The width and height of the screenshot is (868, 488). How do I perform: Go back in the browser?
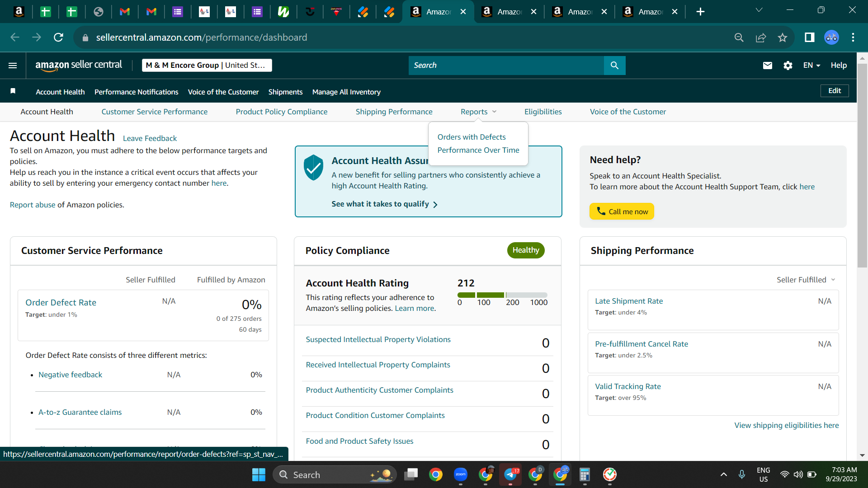[x=15, y=38]
